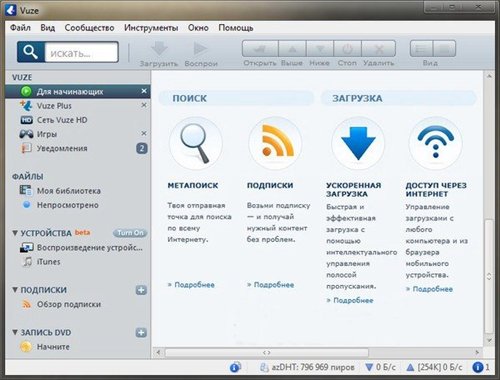This screenshot has height=380, width=500.
Task: Collapse the Устройства section triangle
Action: click(15, 233)
